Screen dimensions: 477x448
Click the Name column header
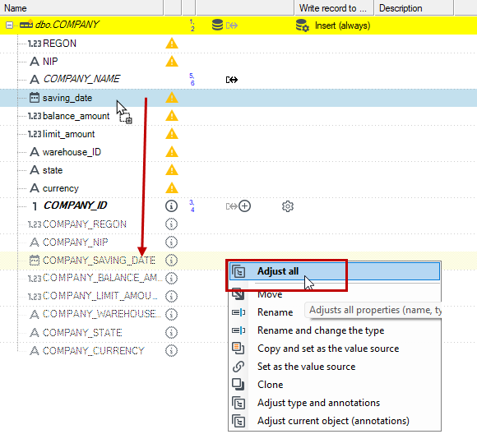coord(81,8)
